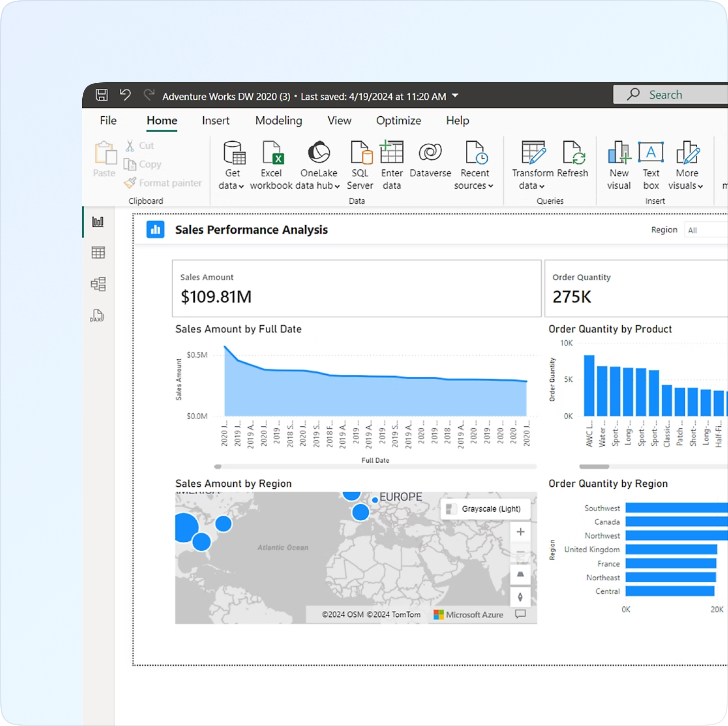
Task: Switch to Report view in sidebar
Action: click(98, 222)
